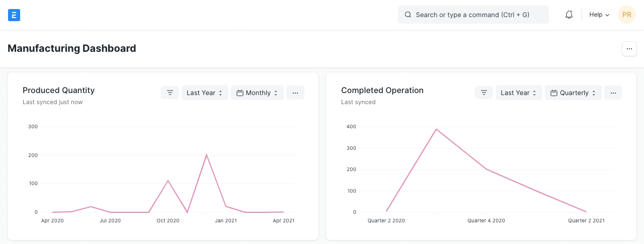Open the PR user avatar menu
Screen dimensions: 644x244
click(626, 15)
